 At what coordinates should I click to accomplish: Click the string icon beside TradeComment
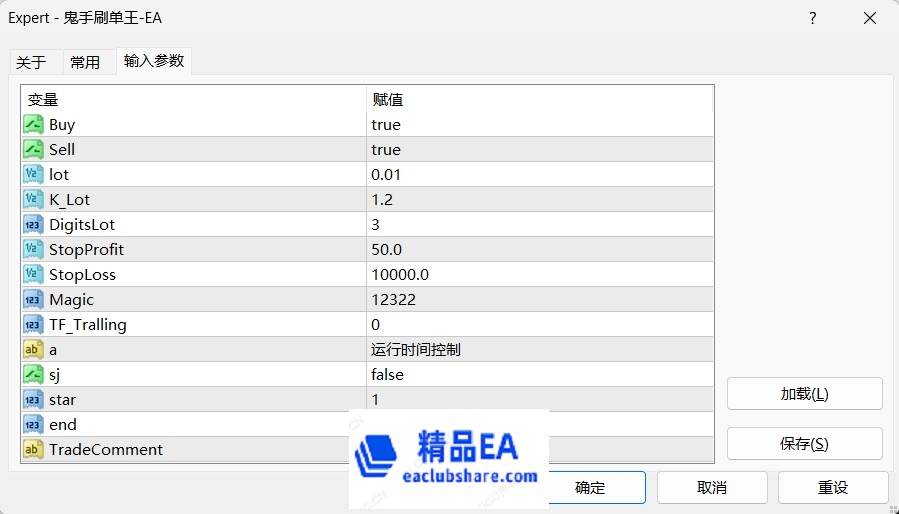click(x=33, y=450)
